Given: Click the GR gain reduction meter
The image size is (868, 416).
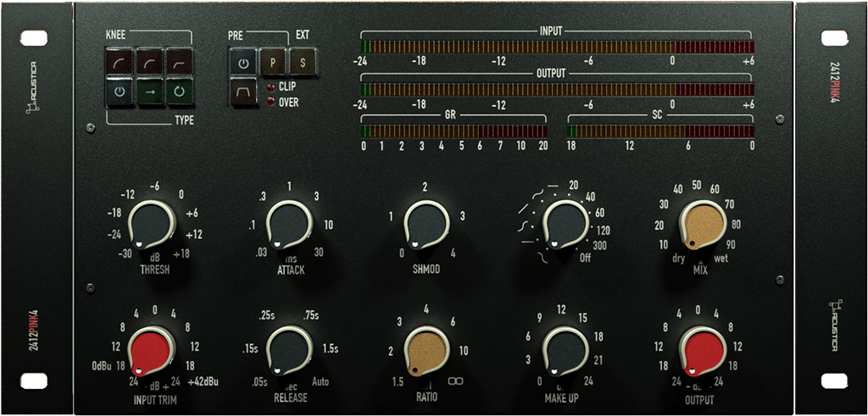Looking at the screenshot, I should pyautogui.click(x=454, y=131).
